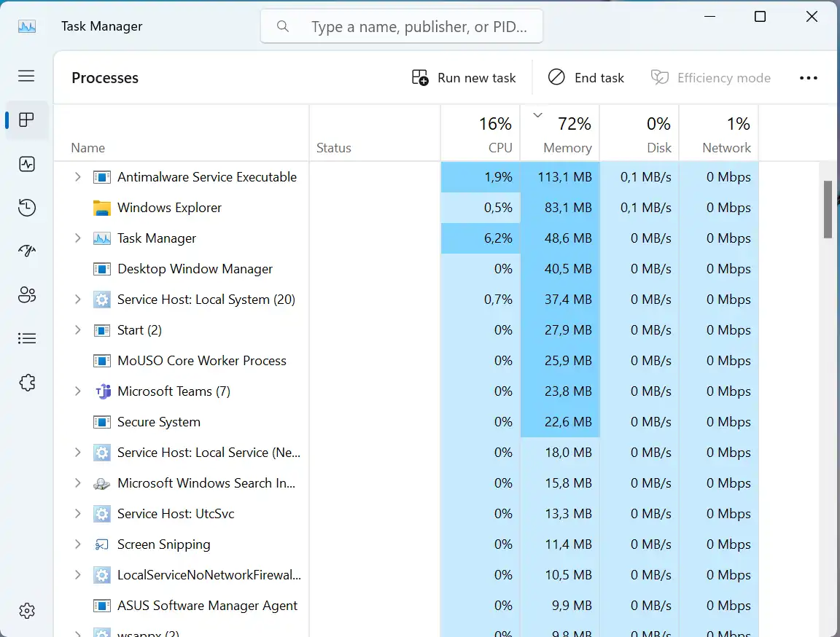Open the Performance sidebar page
This screenshot has height=637, width=840.
[26, 164]
